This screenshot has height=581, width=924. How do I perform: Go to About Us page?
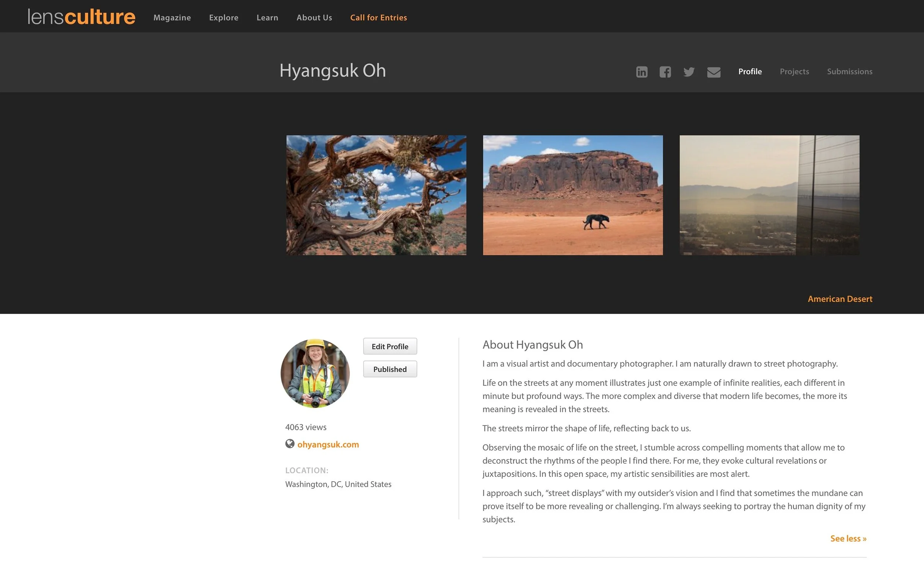(314, 18)
